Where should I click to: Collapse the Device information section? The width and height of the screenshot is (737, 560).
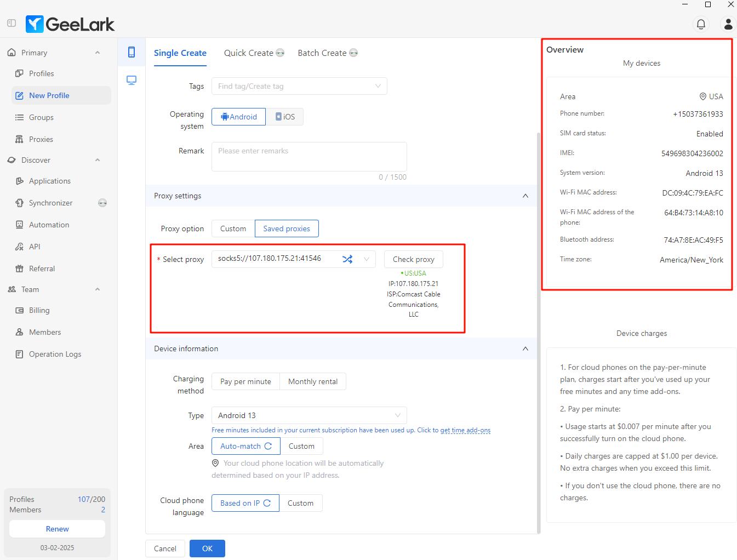tap(525, 348)
